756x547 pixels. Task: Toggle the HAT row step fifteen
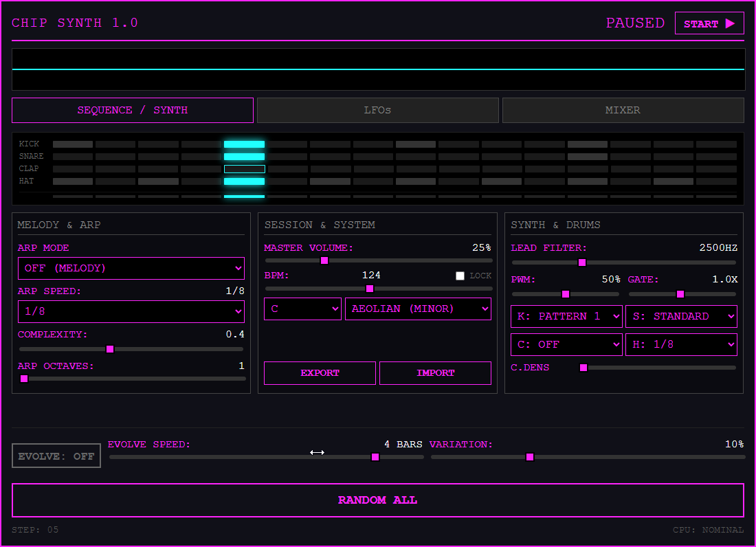point(674,181)
